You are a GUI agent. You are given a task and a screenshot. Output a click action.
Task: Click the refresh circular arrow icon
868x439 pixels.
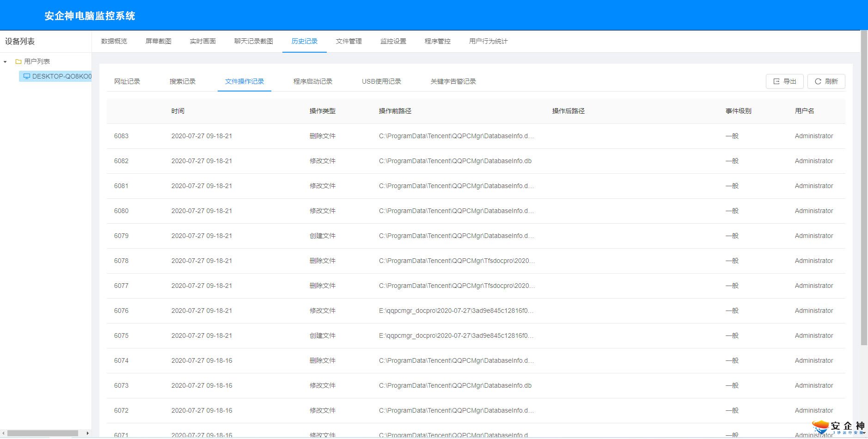click(x=818, y=81)
